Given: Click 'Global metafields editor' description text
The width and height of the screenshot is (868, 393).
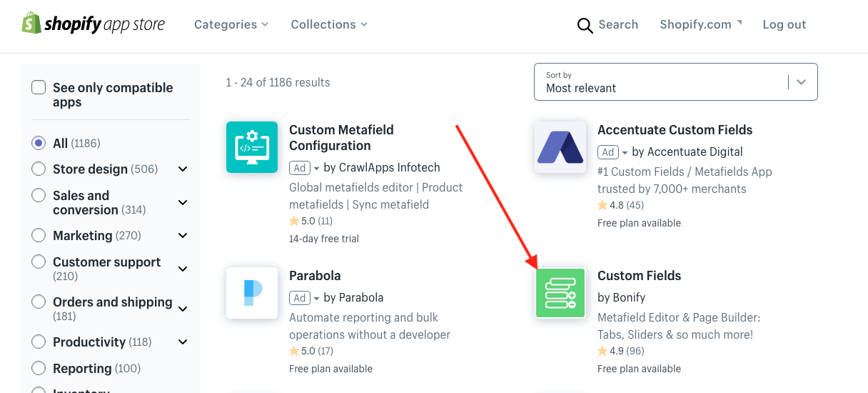Looking at the screenshot, I should click(375, 196).
